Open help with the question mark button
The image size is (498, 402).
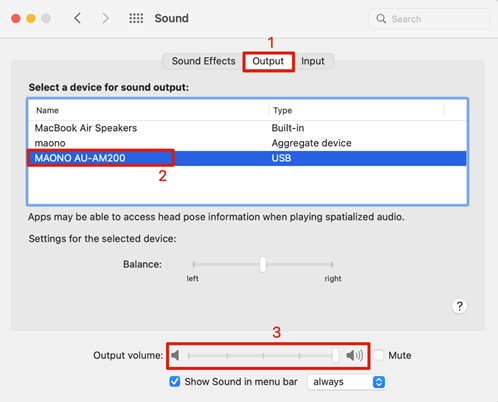(459, 306)
